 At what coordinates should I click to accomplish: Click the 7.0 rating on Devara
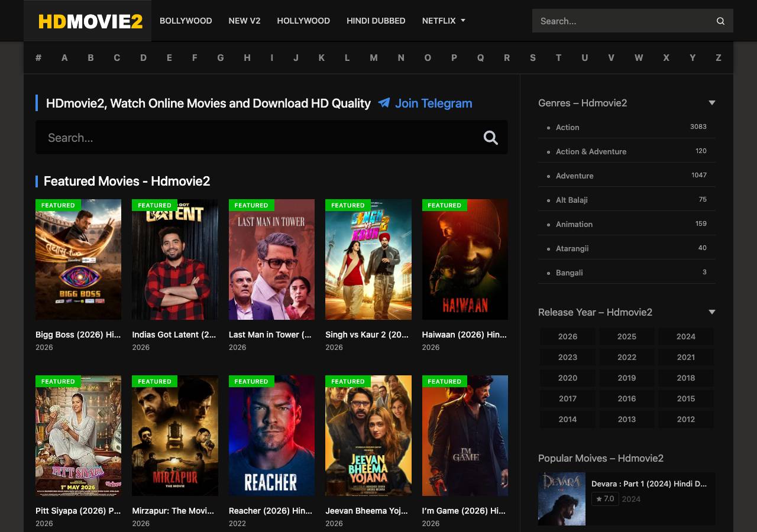[x=605, y=499]
